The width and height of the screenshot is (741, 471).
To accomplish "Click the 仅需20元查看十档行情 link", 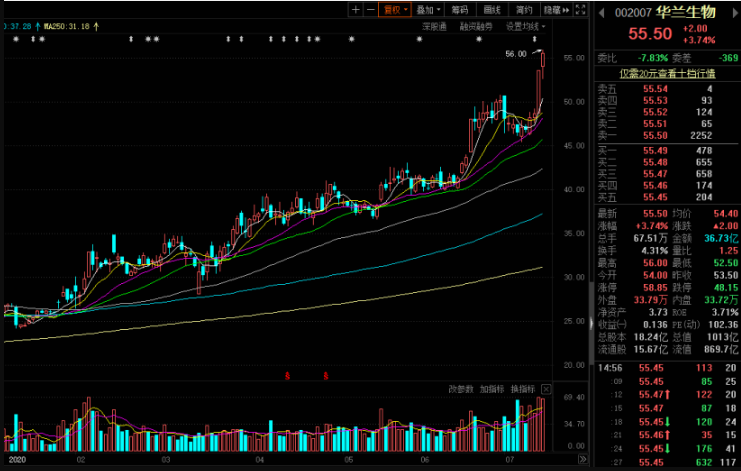I will coord(666,74).
